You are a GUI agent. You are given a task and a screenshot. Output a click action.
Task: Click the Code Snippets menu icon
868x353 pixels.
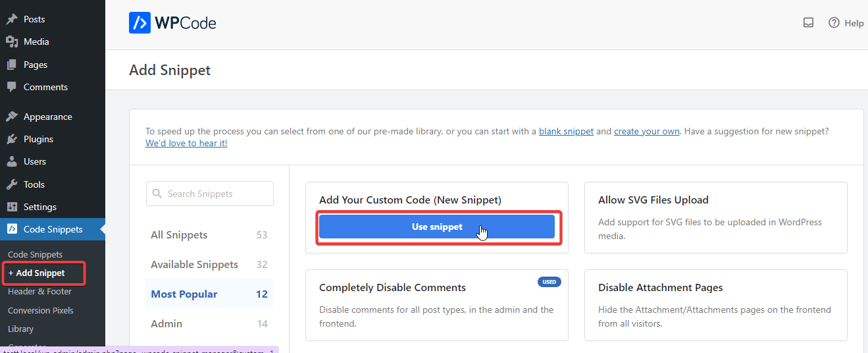(x=12, y=229)
